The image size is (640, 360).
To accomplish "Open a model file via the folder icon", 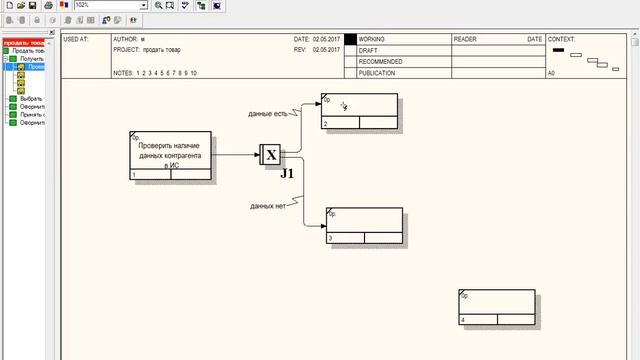I will coord(21,5).
